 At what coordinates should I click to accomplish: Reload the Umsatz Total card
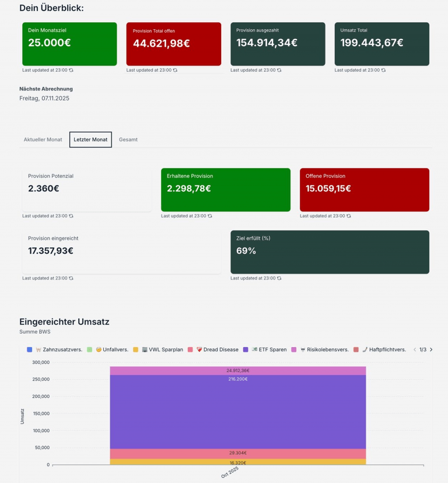click(383, 70)
